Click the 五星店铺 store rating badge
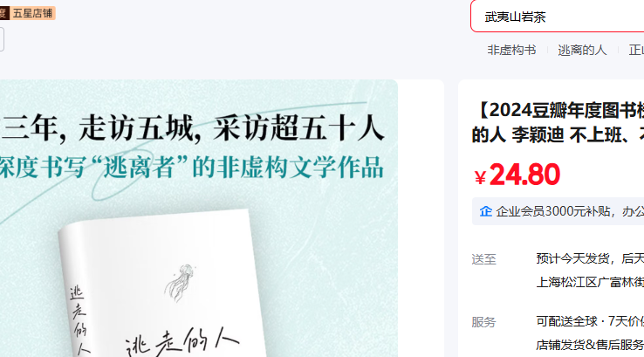644x357 pixels. [32, 13]
